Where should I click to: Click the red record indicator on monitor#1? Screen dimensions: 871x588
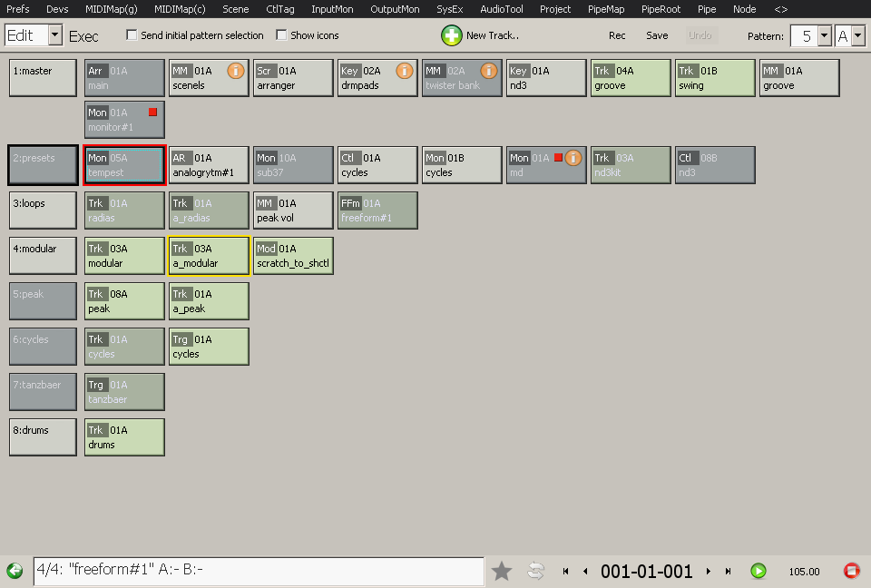tap(152, 113)
